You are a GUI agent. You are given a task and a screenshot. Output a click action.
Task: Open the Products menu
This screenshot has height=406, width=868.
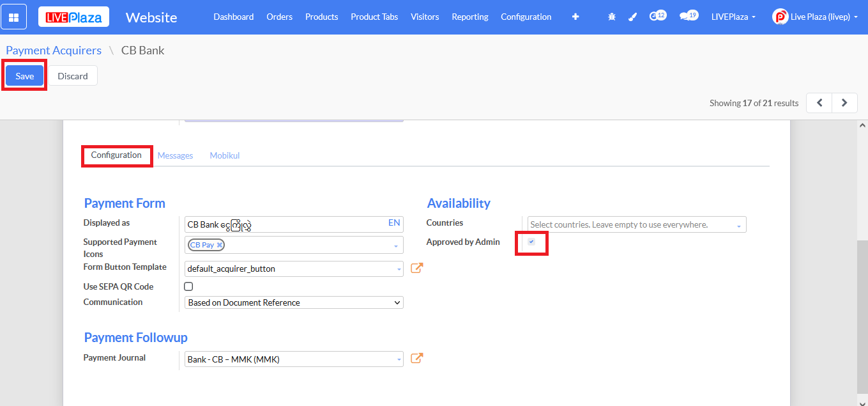pos(322,17)
